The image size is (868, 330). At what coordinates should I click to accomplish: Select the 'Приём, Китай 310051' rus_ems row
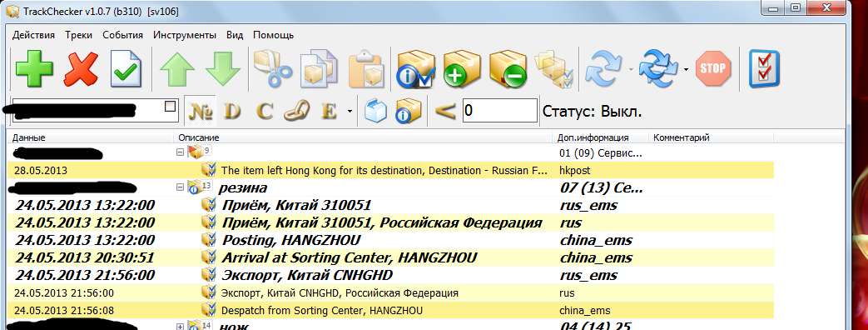coord(391,205)
